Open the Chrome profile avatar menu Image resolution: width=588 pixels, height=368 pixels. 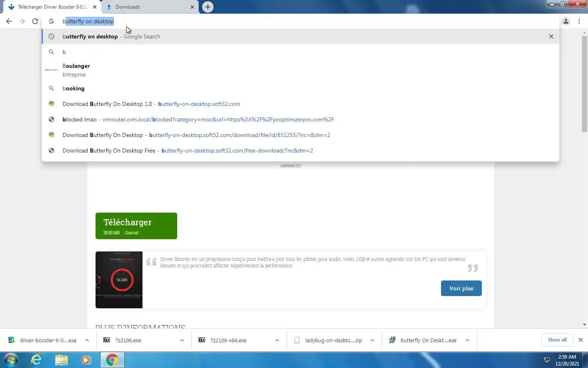pos(566,21)
